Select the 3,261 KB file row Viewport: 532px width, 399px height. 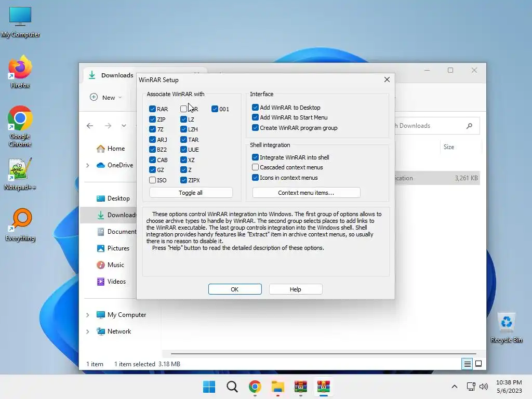click(437, 178)
